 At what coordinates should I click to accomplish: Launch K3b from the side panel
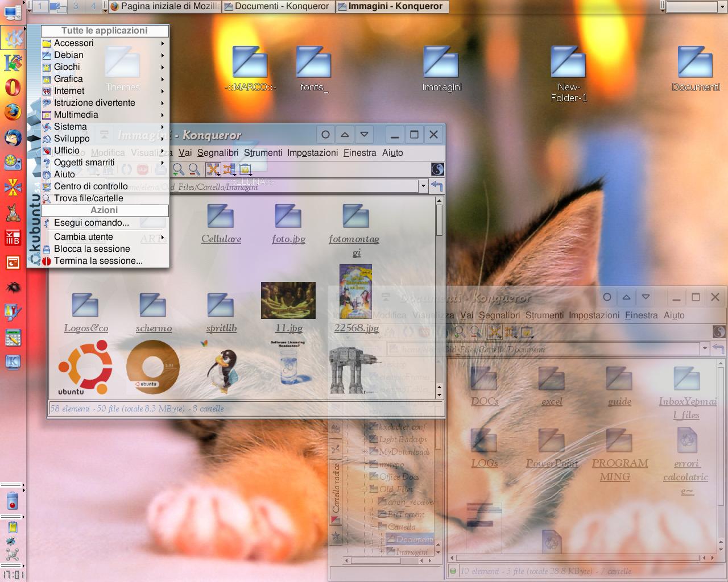(x=13, y=238)
